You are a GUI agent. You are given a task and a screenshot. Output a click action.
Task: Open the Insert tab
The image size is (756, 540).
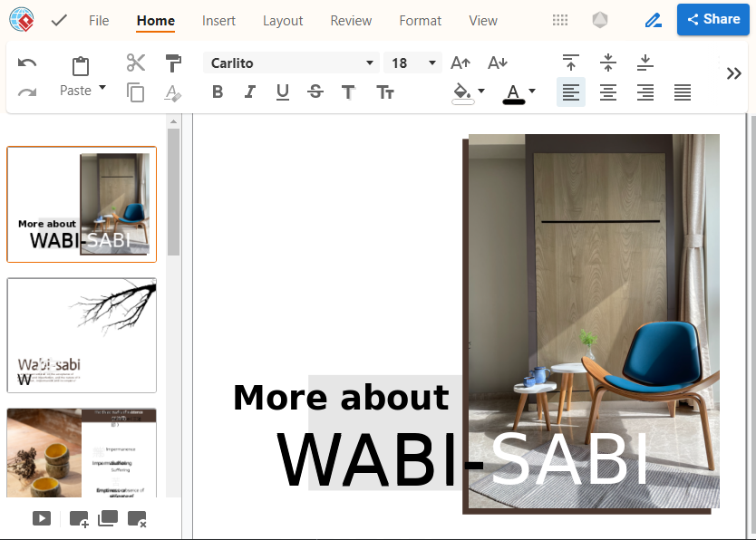click(218, 21)
